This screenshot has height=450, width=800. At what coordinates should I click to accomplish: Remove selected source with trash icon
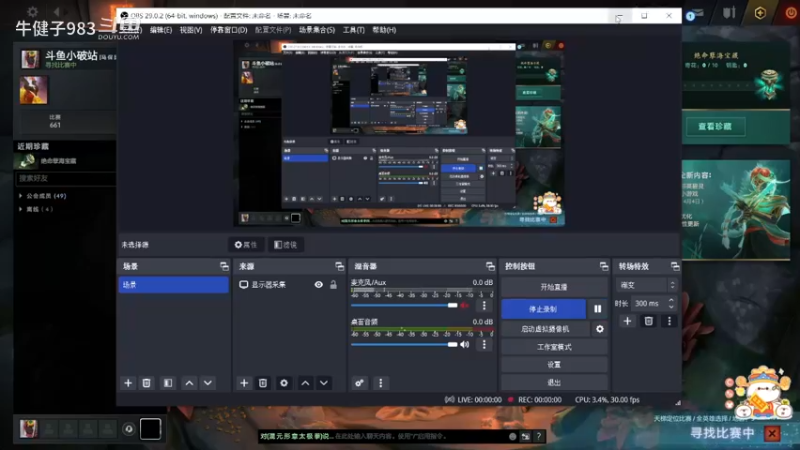tap(263, 383)
